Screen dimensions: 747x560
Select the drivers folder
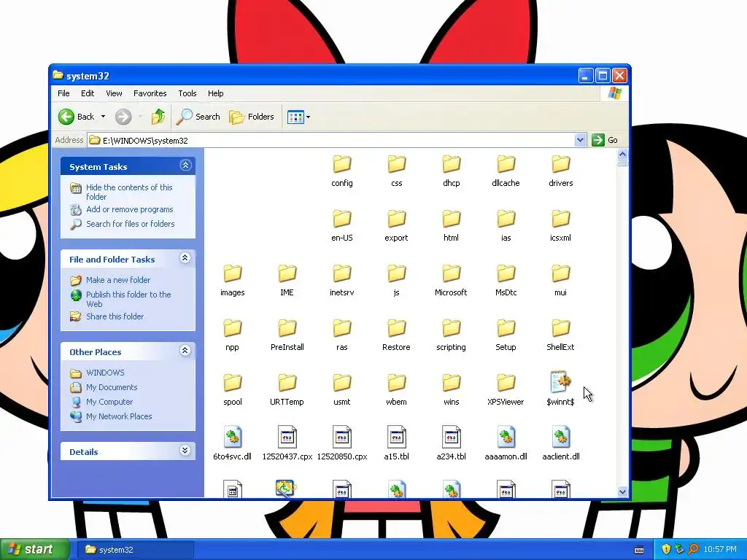click(560, 171)
